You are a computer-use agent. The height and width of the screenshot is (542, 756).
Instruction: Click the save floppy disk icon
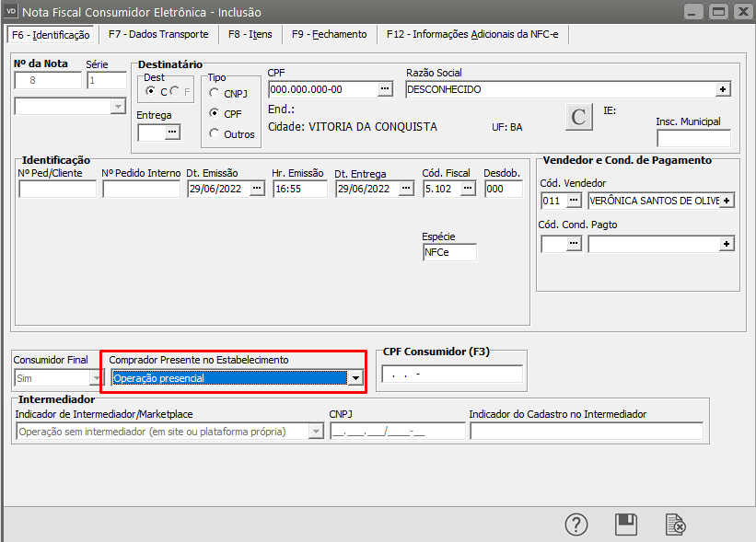[626, 525]
